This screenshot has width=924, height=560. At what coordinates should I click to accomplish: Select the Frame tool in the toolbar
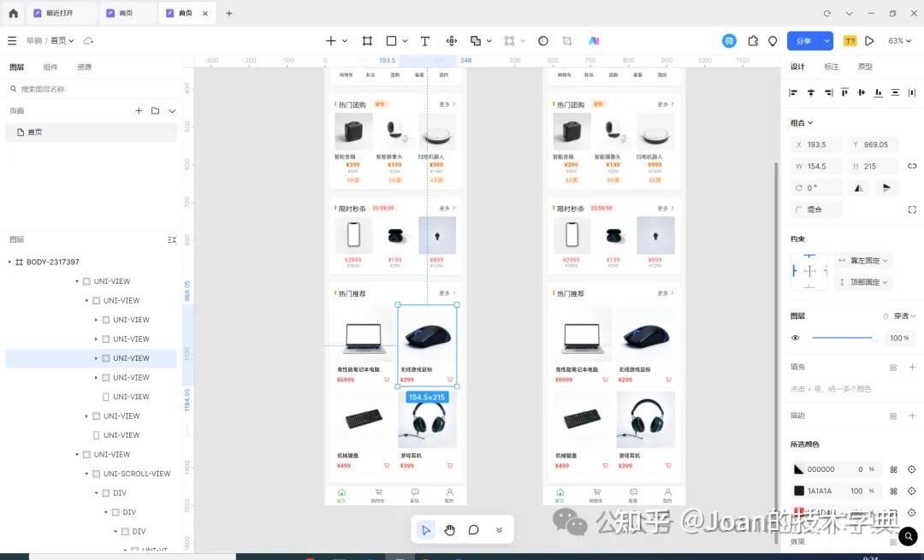366,40
